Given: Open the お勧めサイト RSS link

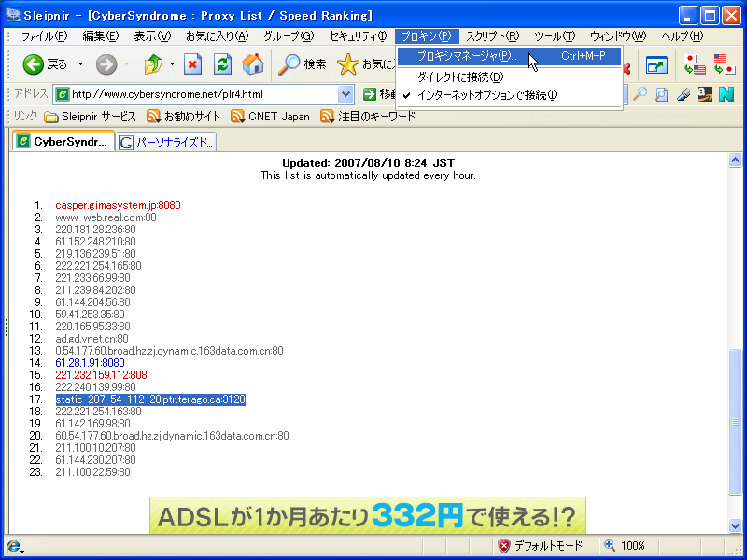Looking at the screenshot, I should click(x=183, y=116).
